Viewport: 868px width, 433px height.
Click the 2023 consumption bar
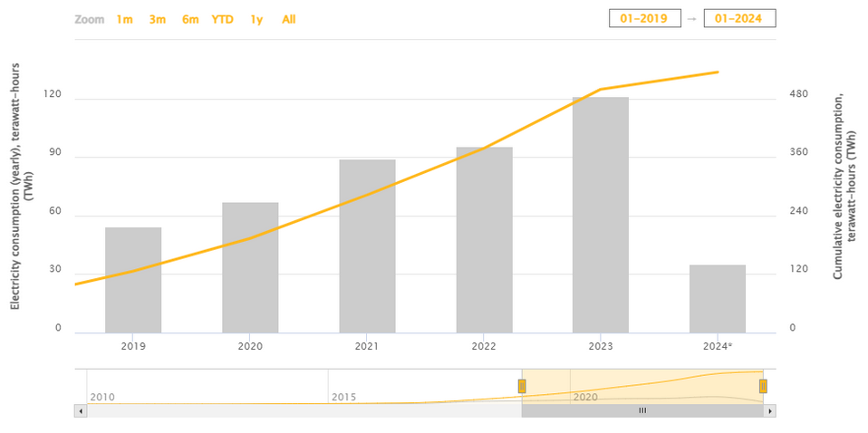point(601,215)
